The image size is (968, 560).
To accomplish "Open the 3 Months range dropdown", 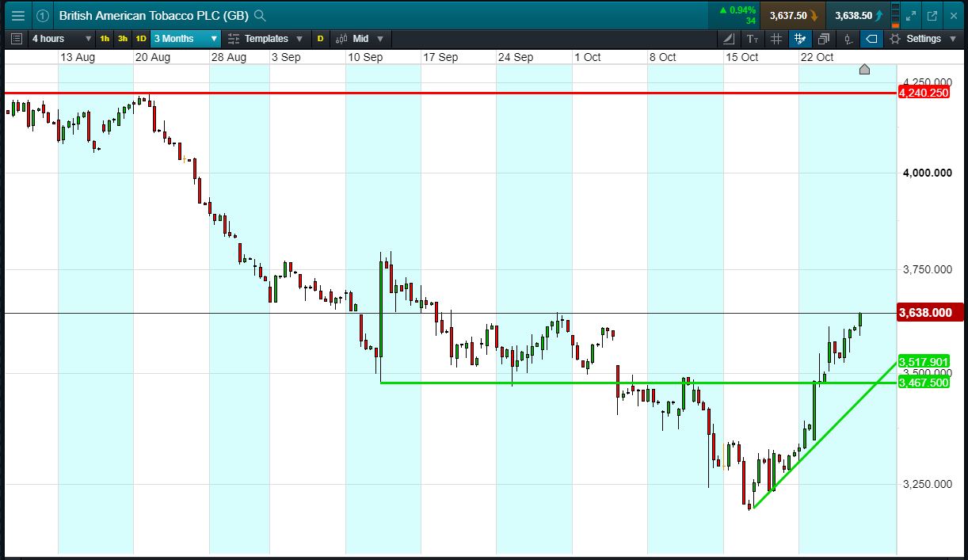I will pos(185,38).
